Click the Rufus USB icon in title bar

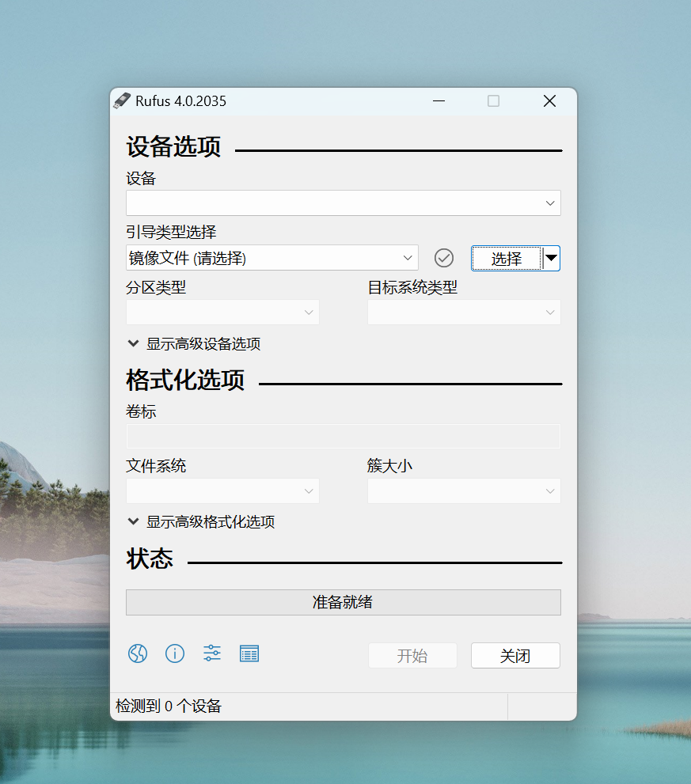122,101
